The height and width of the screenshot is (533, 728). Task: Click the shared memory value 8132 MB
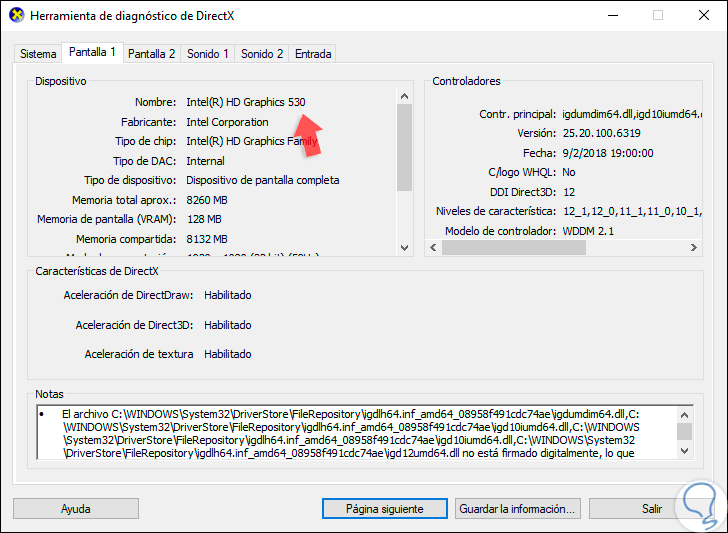(x=207, y=239)
